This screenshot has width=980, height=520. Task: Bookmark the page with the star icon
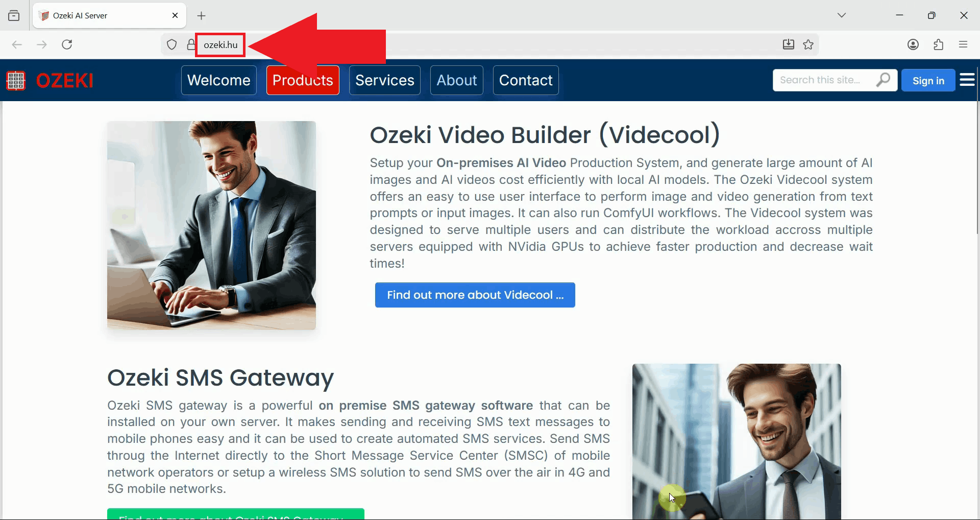coord(808,44)
